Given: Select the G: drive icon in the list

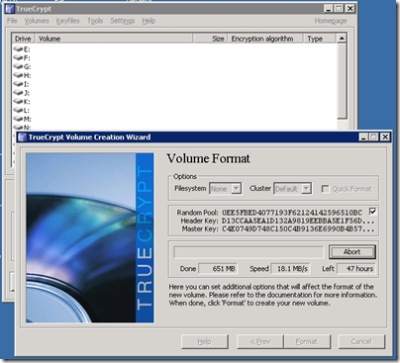Looking at the screenshot, I should [x=18, y=66].
